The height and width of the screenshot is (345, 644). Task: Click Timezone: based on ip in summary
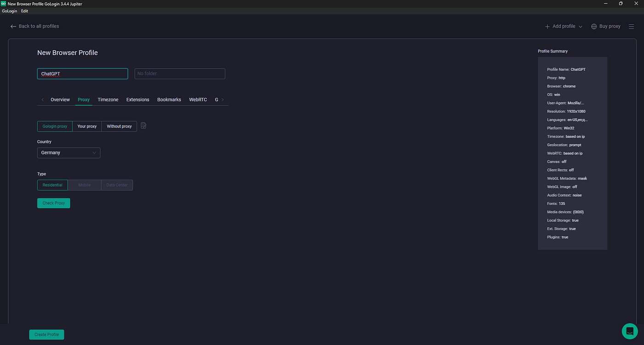(566, 136)
